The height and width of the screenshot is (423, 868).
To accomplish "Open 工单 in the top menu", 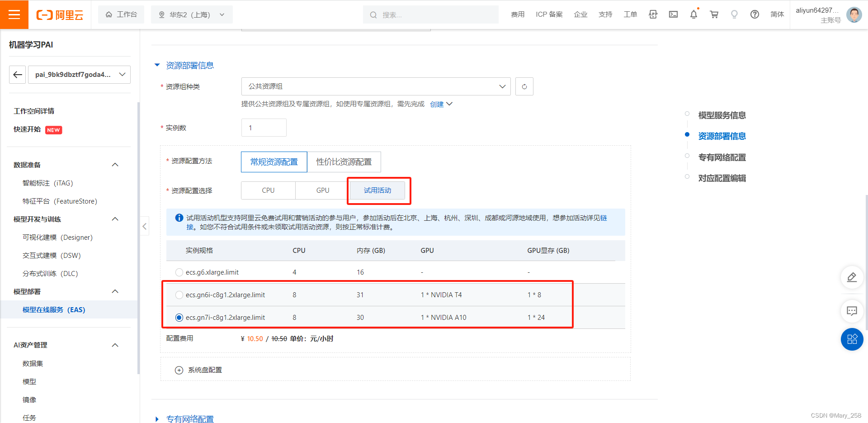I will pyautogui.click(x=630, y=14).
